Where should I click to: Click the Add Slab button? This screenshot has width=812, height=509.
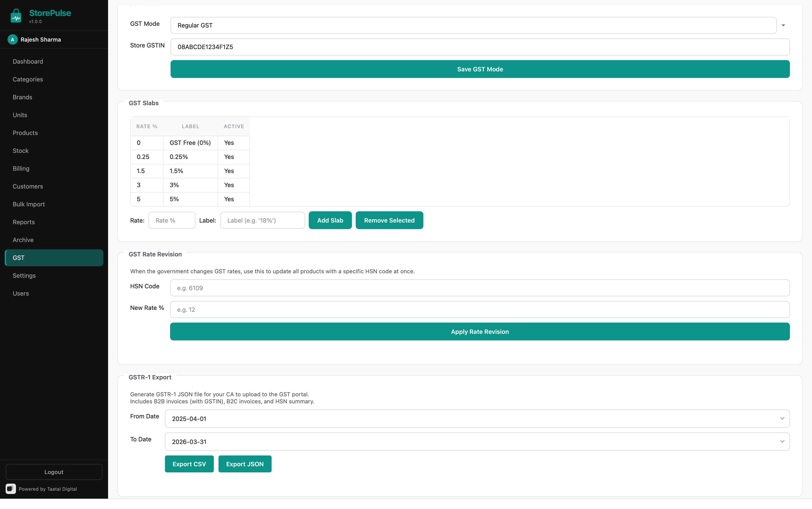[x=330, y=220]
